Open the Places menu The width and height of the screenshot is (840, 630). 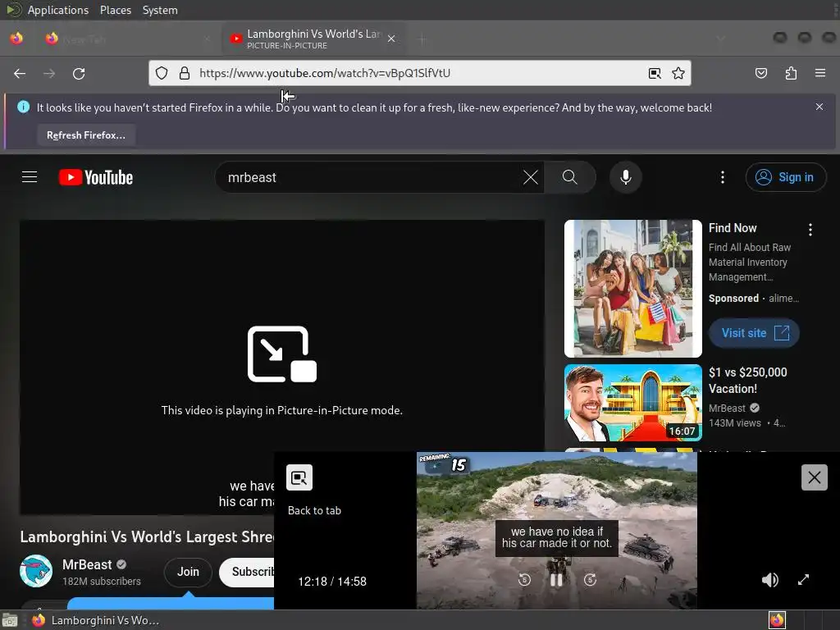(x=115, y=10)
